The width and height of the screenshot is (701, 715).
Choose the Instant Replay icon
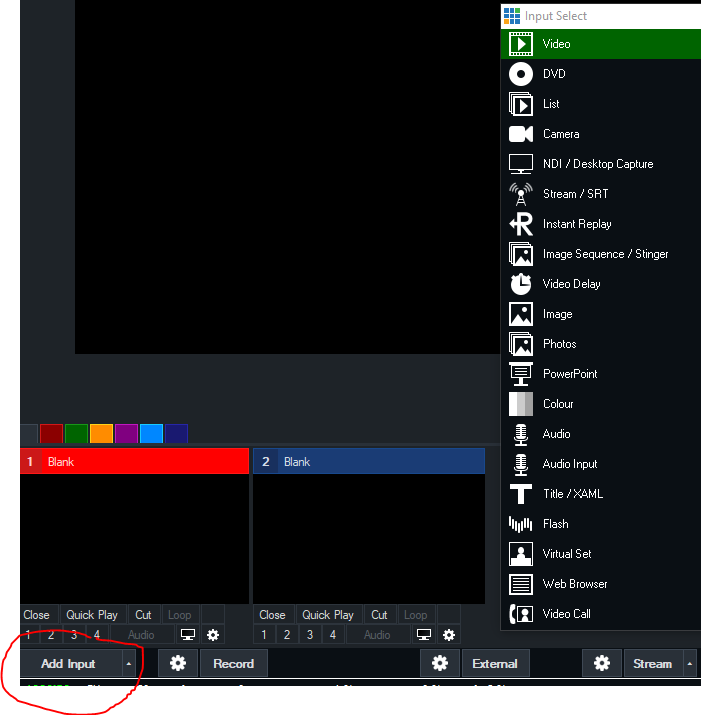[x=520, y=224]
